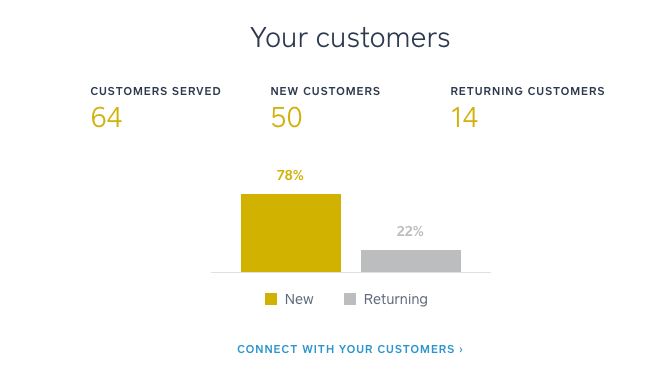This screenshot has height=392, width=664.
Task: Select the gray Returning customers bar
Action: pos(411,261)
